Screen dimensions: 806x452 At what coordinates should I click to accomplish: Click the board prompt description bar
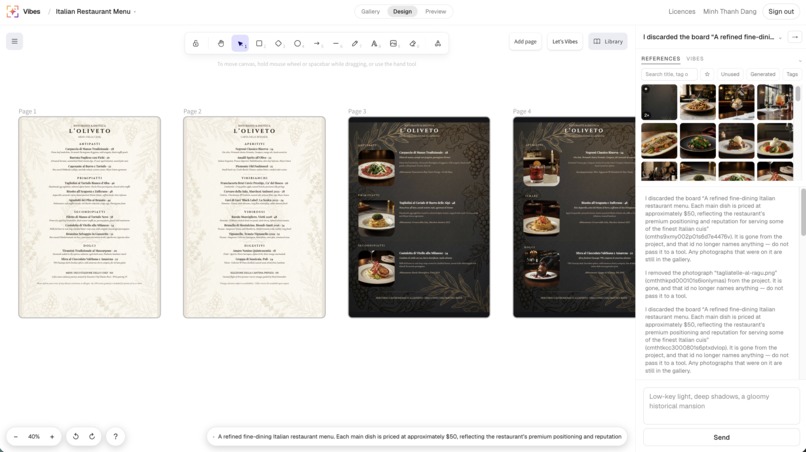(x=417, y=437)
